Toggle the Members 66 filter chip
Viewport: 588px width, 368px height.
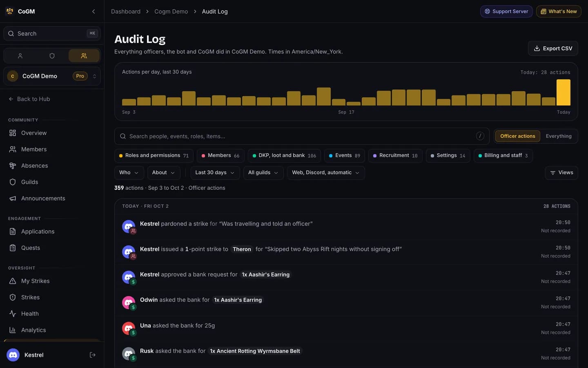pyautogui.click(x=220, y=156)
